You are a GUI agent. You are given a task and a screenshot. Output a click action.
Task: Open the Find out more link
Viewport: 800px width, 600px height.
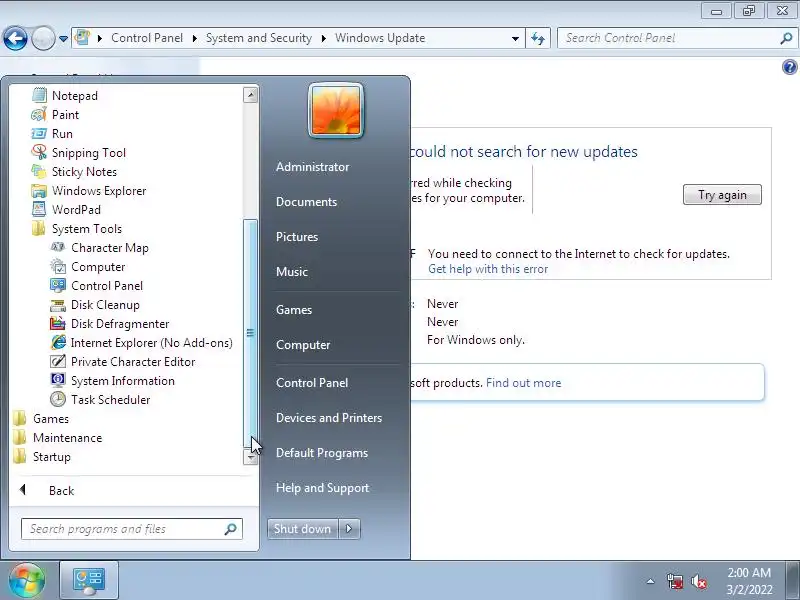[x=523, y=383]
